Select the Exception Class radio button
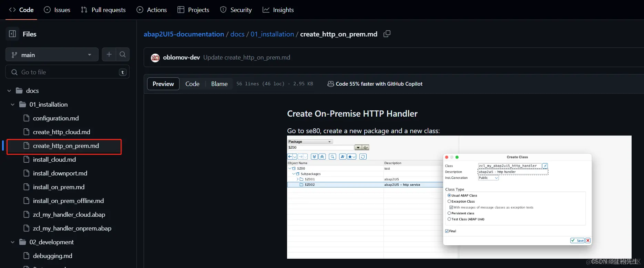This screenshot has height=268, width=644. point(449,201)
